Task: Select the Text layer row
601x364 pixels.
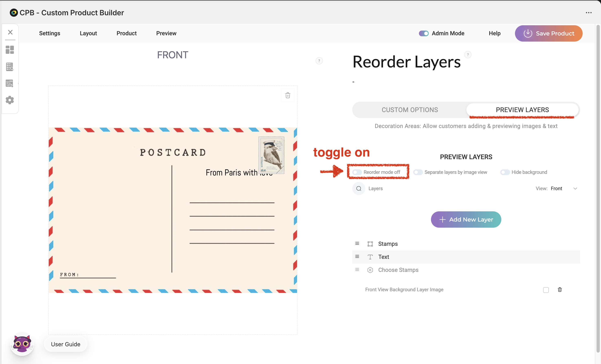Action: [466, 257]
